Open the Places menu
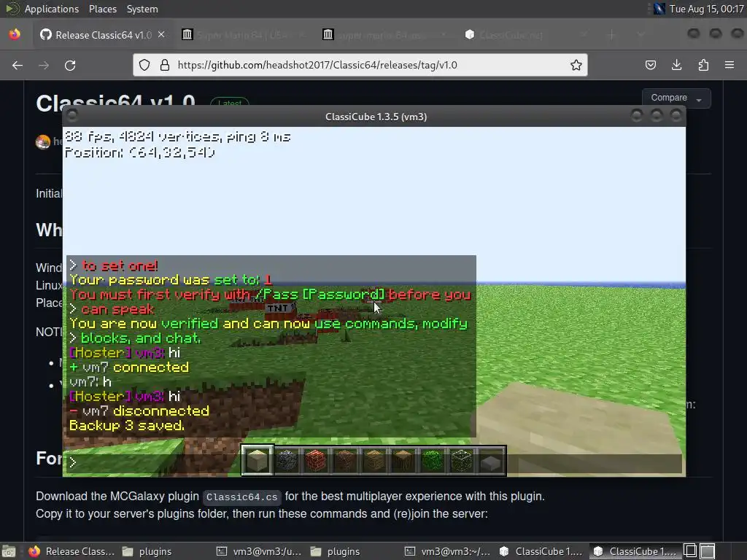747x560 pixels. click(x=102, y=9)
